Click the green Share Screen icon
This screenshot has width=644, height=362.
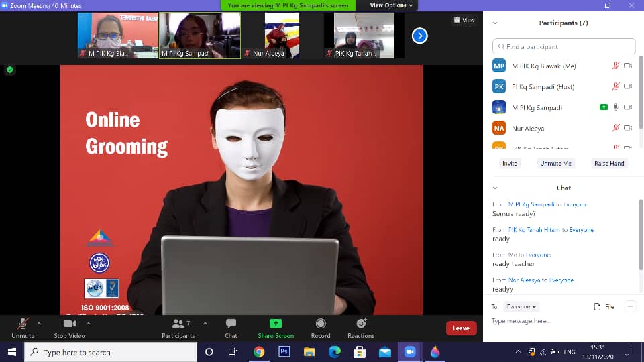(x=276, y=324)
